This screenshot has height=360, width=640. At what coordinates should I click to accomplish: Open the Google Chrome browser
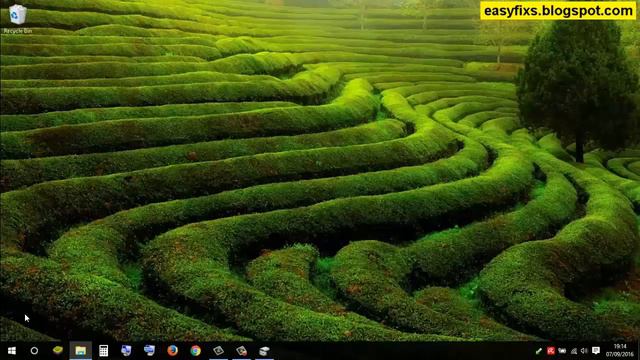click(x=196, y=351)
